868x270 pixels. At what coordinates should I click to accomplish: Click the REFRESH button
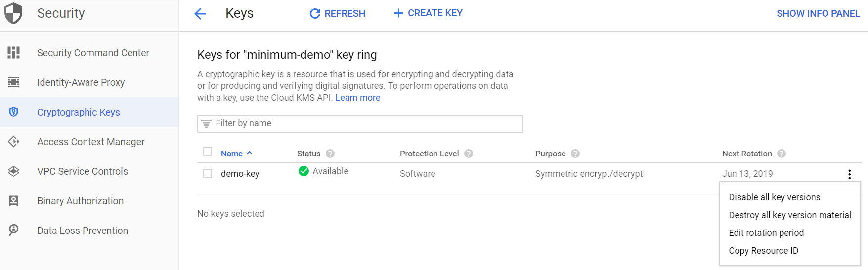[x=337, y=14]
